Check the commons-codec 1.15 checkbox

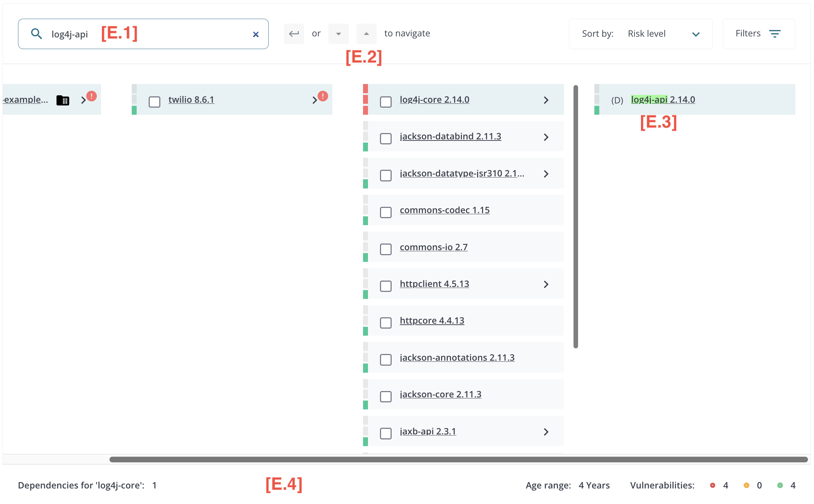pyautogui.click(x=386, y=212)
